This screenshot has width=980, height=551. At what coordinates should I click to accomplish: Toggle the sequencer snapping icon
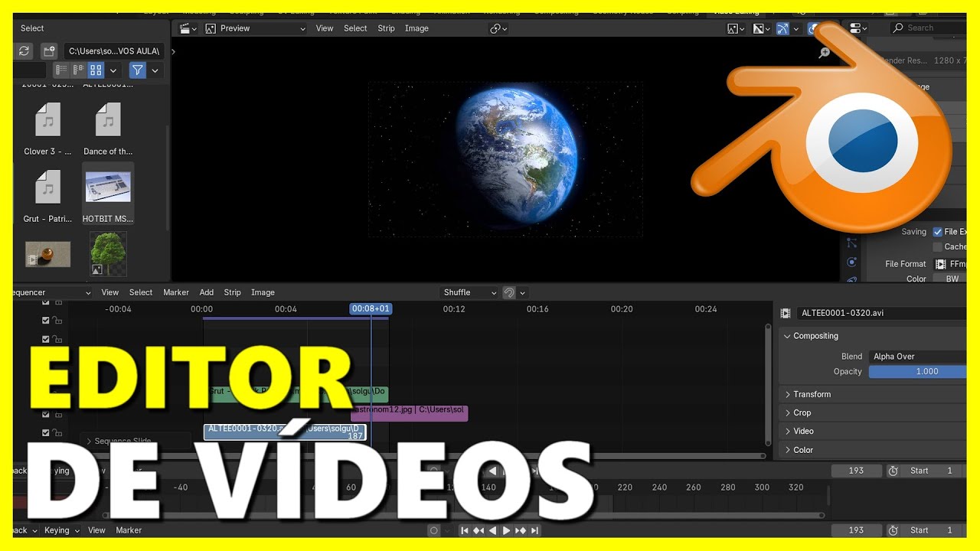509,292
